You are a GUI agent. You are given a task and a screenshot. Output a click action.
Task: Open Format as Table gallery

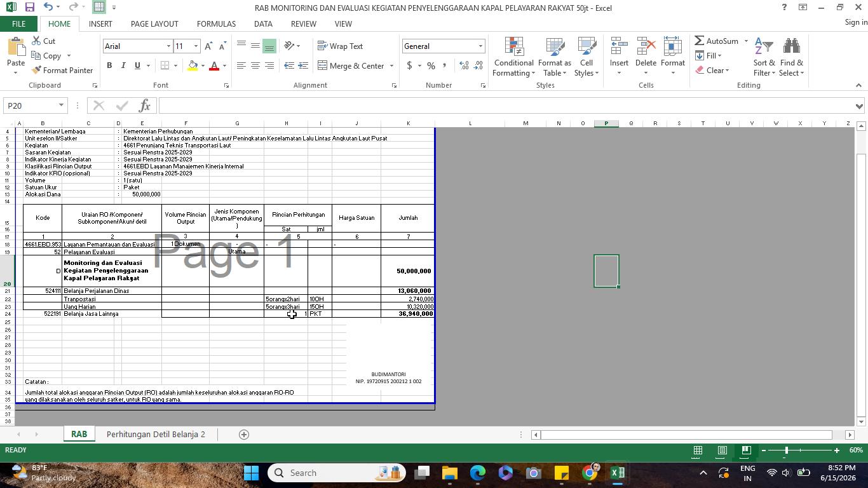pos(555,57)
